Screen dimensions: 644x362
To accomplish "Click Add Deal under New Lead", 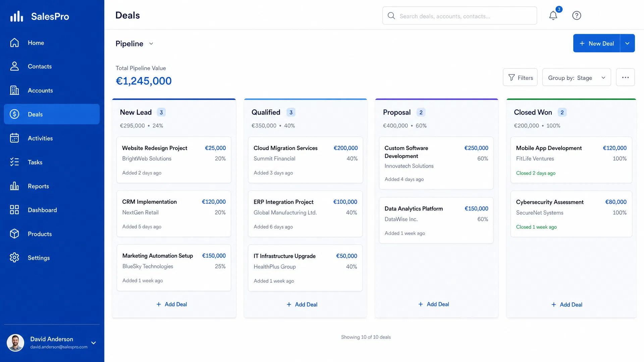I will tap(171, 304).
